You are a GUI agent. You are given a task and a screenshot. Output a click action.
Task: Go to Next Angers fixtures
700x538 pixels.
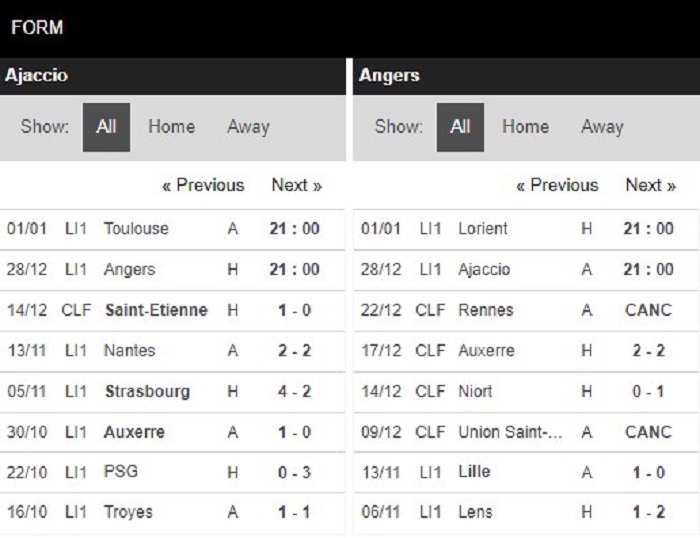pyautogui.click(x=651, y=185)
